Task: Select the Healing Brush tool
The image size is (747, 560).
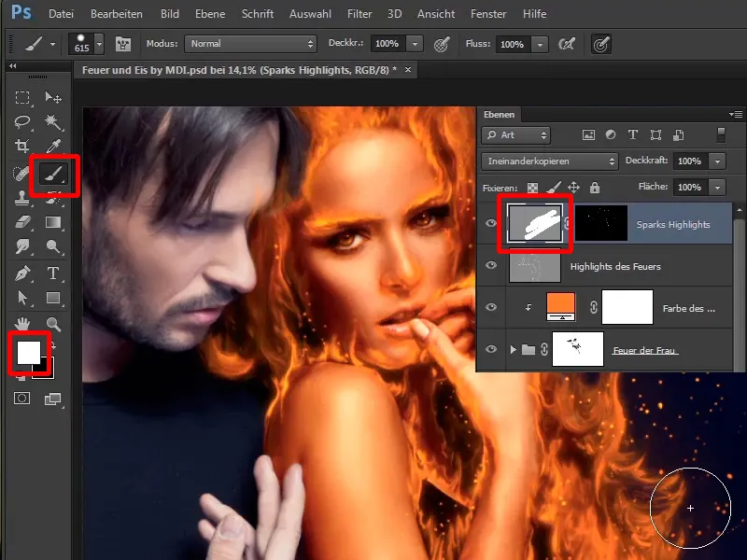Action: (21, 174)
